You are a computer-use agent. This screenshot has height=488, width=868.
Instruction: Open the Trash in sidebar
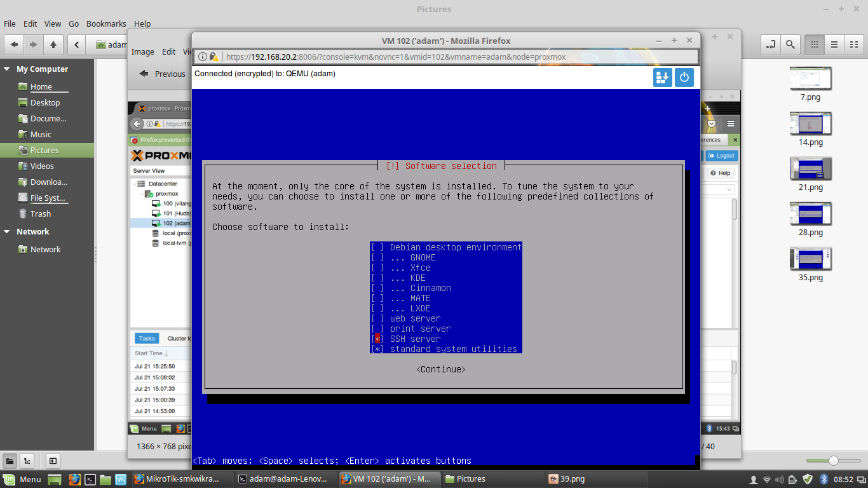pyautogui.click(x=41, y=213)
